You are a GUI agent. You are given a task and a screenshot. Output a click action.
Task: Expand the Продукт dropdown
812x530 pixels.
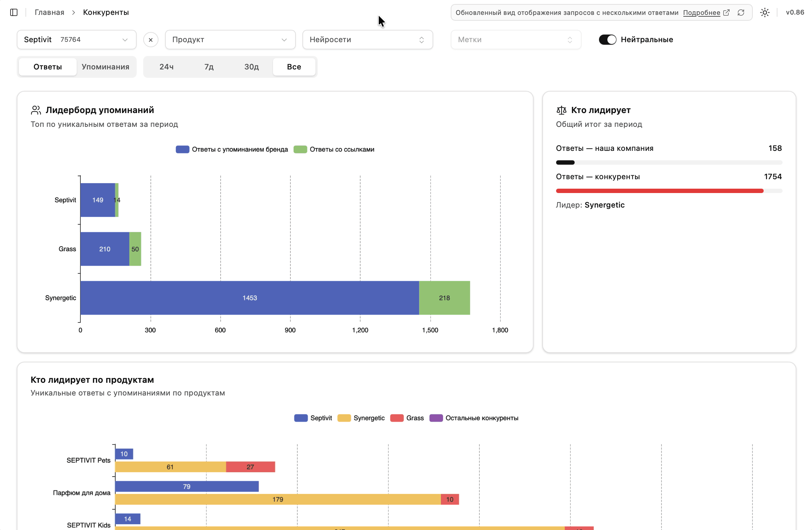(230, 40)
